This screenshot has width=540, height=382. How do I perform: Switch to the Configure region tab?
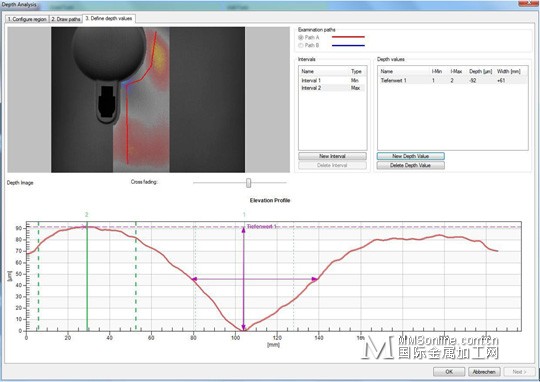click(27, 19)
